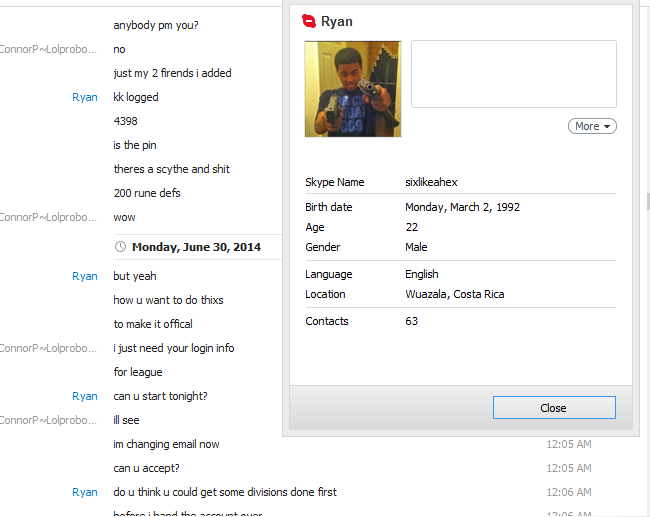
Task: Click the Ryan name heading in profile dialog
Action: (x=337, y=21)
